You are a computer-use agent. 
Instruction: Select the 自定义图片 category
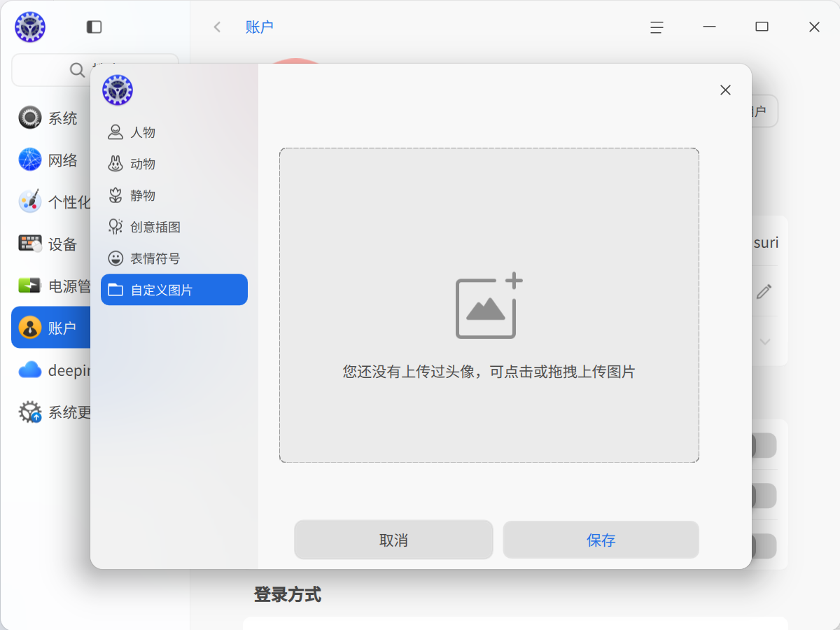click(174, 290)
